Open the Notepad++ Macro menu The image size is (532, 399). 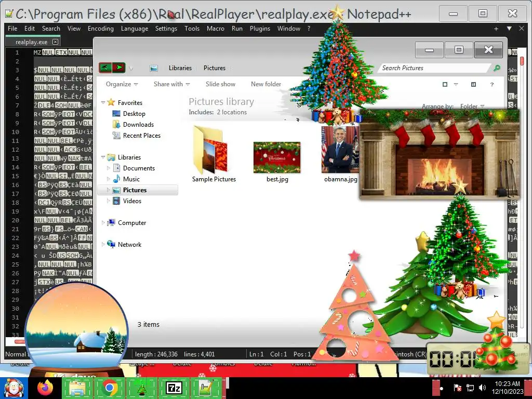click(216, 29)
